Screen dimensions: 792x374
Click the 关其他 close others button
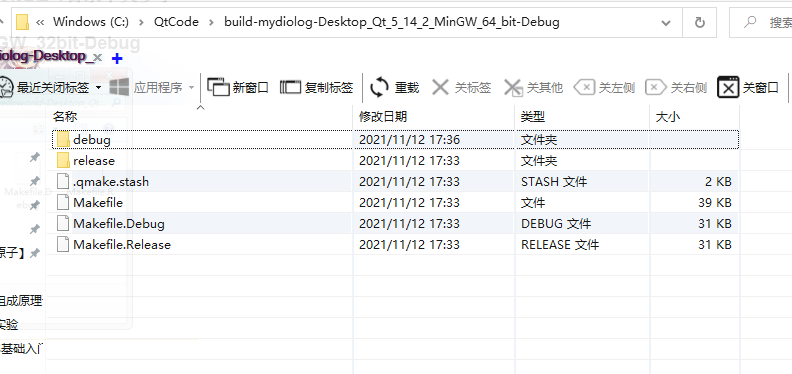click(x=533, y=88)
